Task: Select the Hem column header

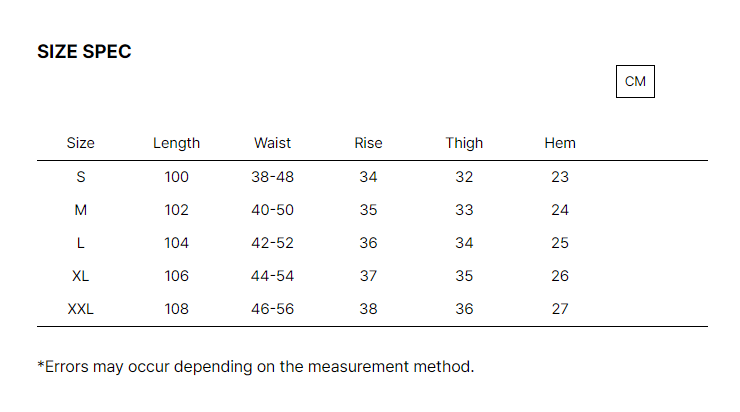Action: click(x=560, y=143)
